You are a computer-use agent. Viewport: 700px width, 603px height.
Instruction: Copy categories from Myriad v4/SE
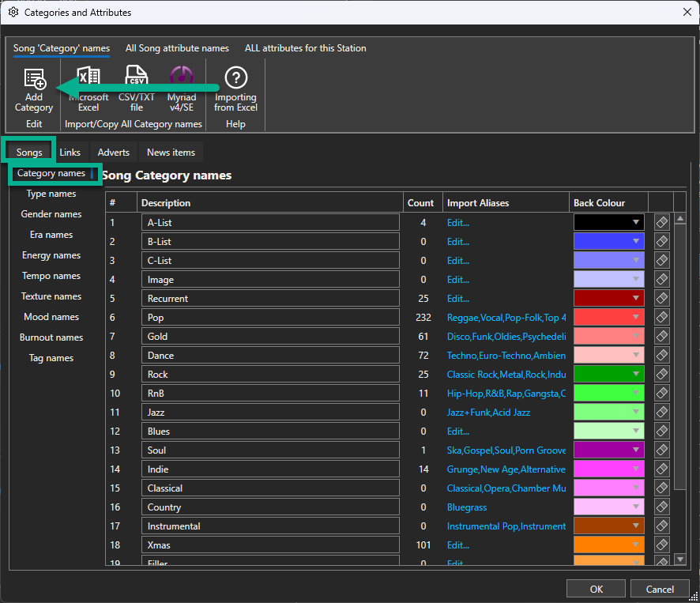pos(182,89)
